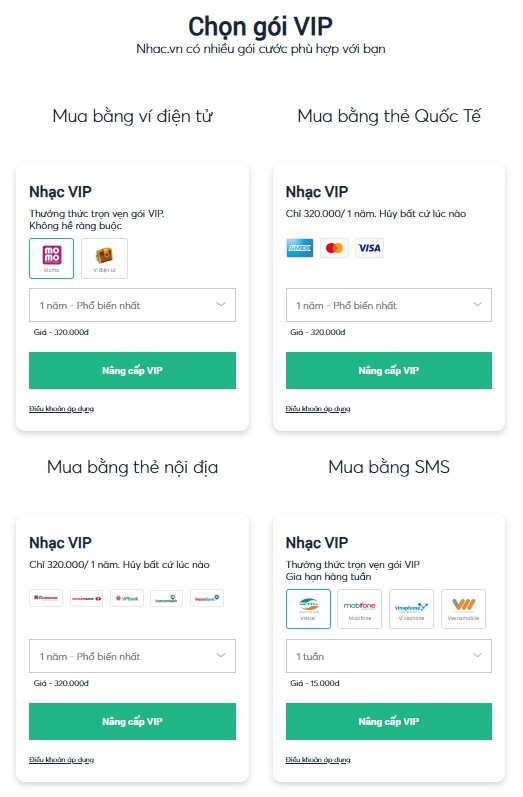The image size is (523, 797).
Task: Choose Vinaphone as SMS carrier
Action: tap(411, 609)
